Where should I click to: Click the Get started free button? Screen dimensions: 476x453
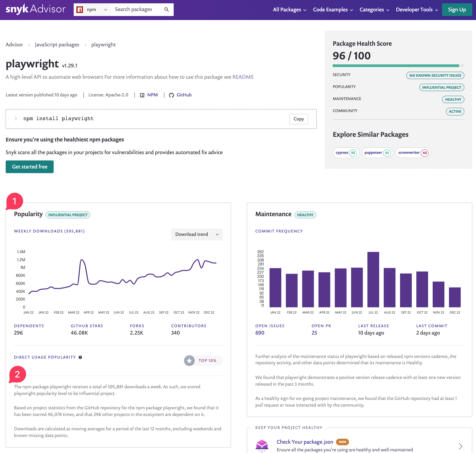coord(30,167)
